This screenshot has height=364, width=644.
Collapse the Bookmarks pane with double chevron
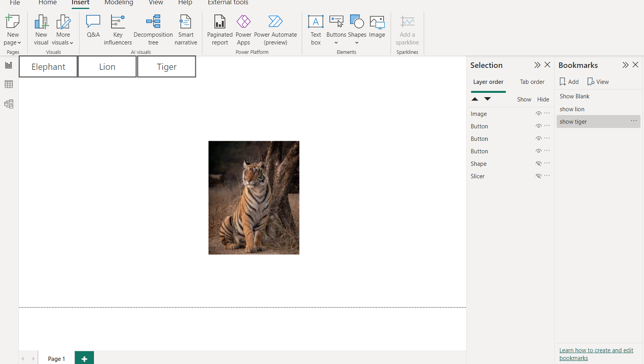pos(625,65)
